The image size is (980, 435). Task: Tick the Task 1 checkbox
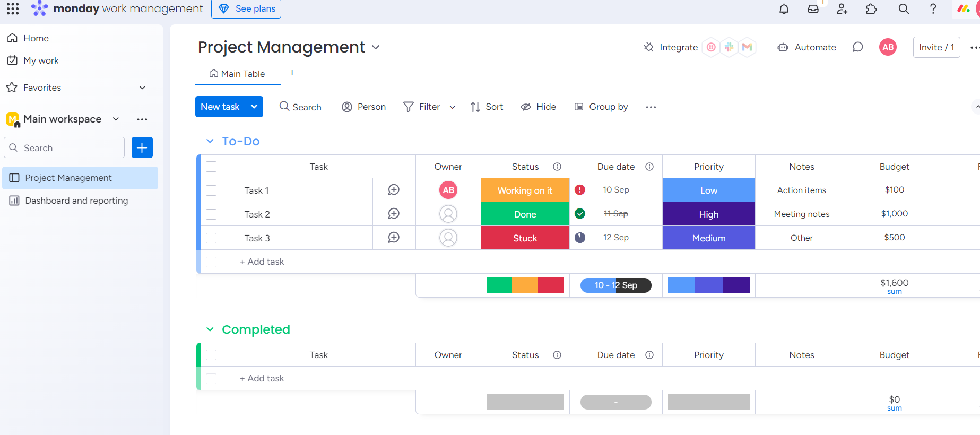211,190
